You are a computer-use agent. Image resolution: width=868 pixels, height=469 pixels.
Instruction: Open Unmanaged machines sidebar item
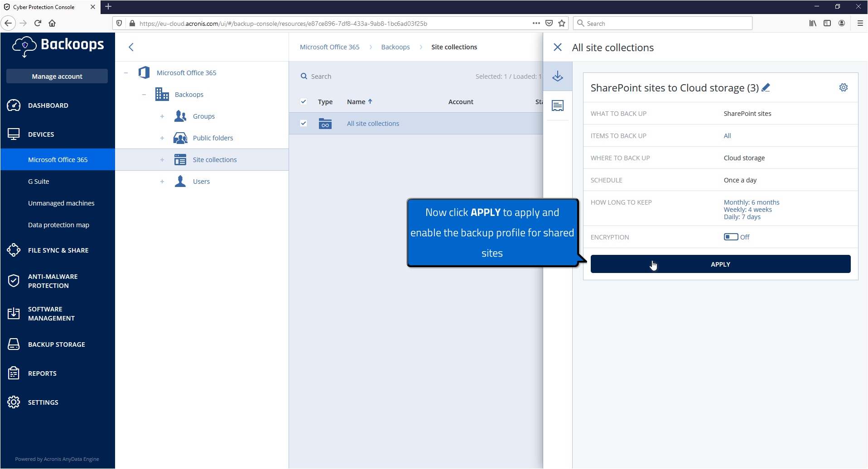click(x=58, y=203)
